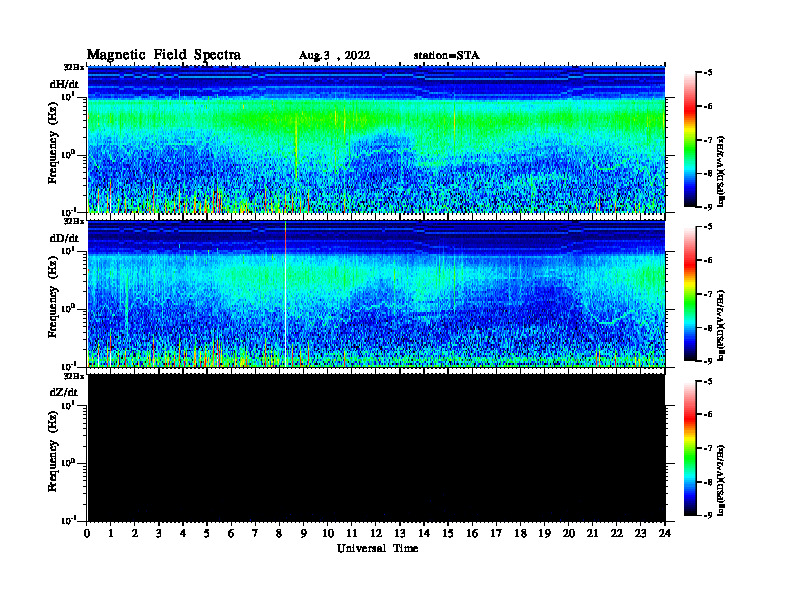Click hour tick label "10" on time axis
The height and width of the screenshot is (612, 792).
(x=328, y=533)
